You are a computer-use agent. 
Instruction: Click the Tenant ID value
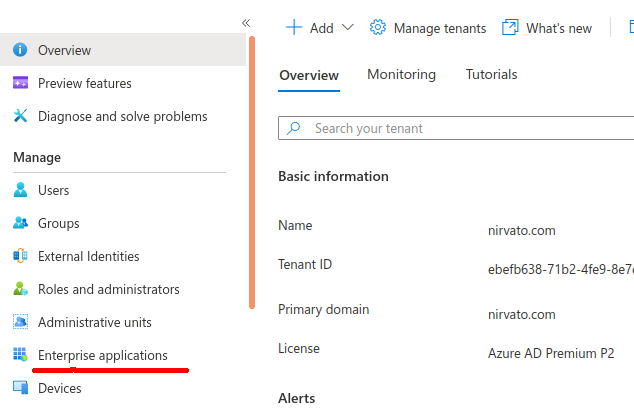pos(561,269)
